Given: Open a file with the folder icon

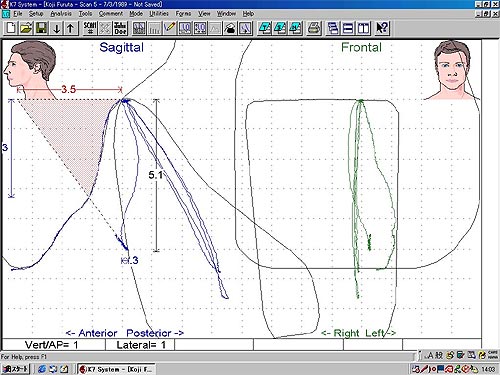Looking at the screenshot, I should 26,28.
